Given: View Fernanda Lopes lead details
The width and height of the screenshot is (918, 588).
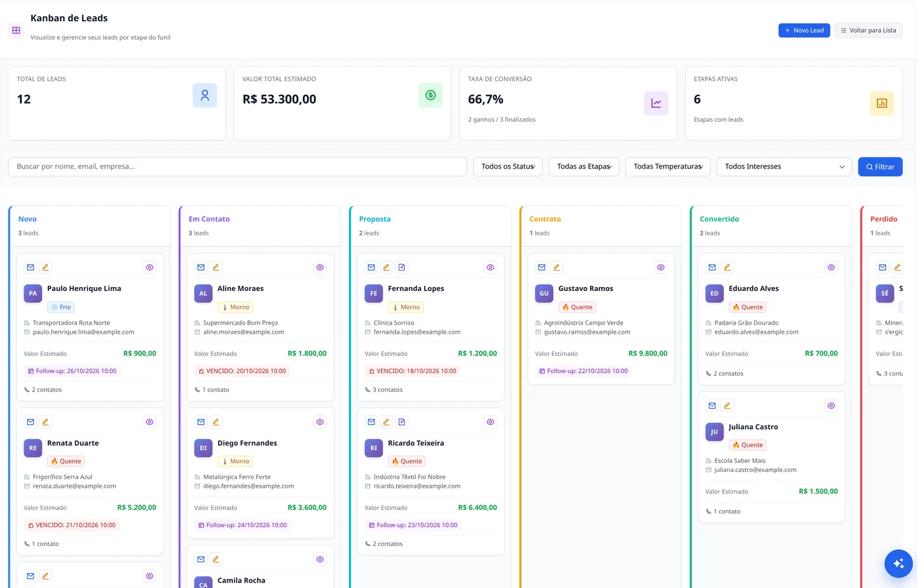Looking at the screenshot, I should click(x=490, y=267).
